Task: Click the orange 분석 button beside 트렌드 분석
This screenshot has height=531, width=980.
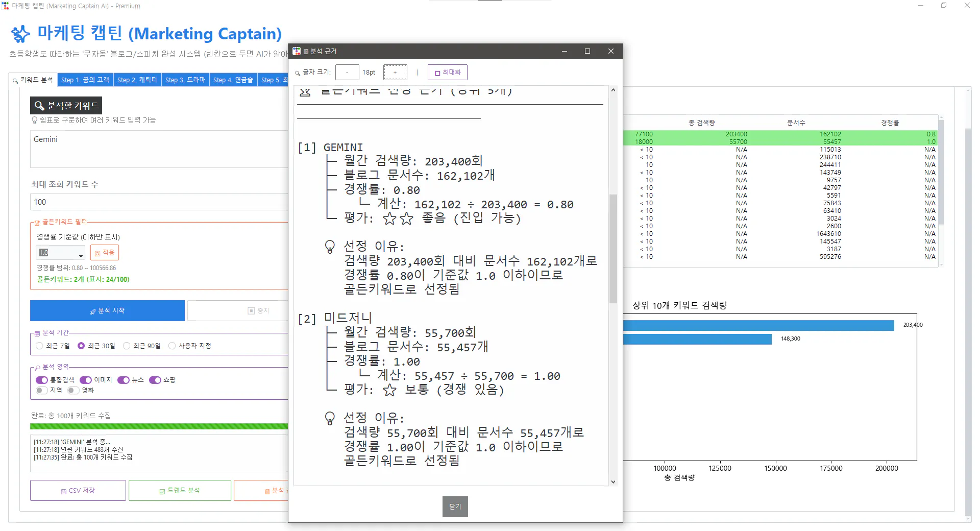Action: tap(261, 491)
